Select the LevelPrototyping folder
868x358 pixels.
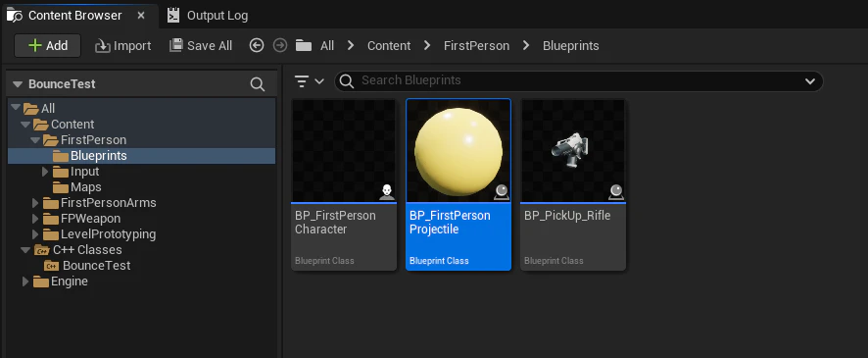pos(109,233)
